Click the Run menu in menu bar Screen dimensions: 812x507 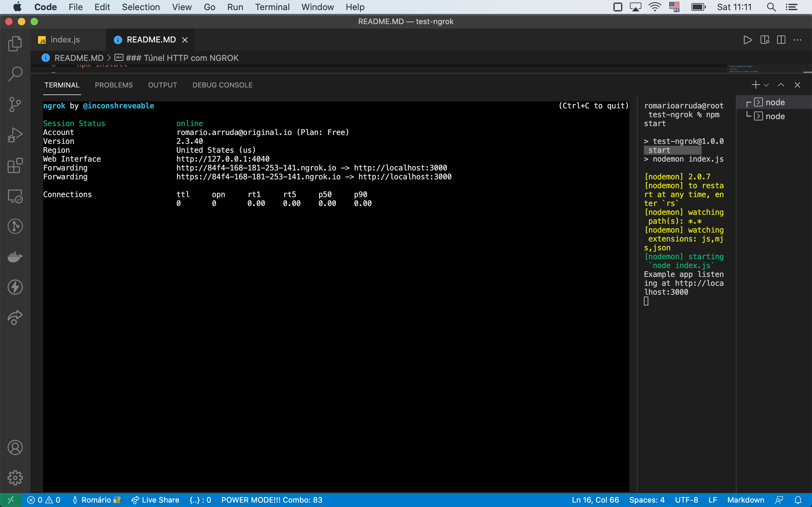(x=234, y=7)
